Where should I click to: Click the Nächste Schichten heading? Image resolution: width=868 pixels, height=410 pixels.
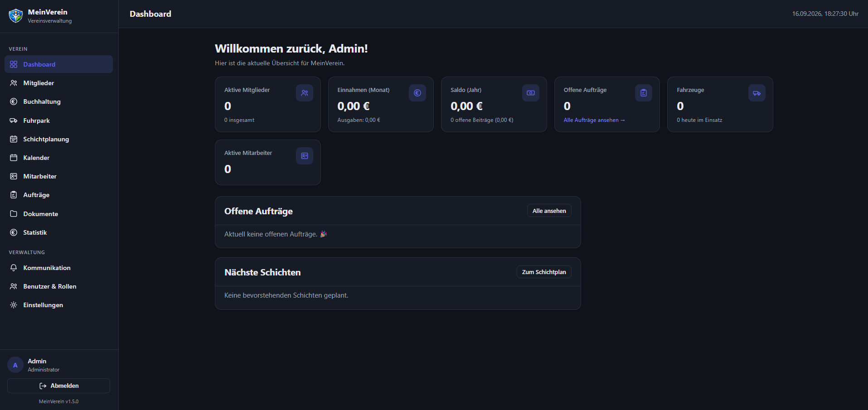[262, 272]
